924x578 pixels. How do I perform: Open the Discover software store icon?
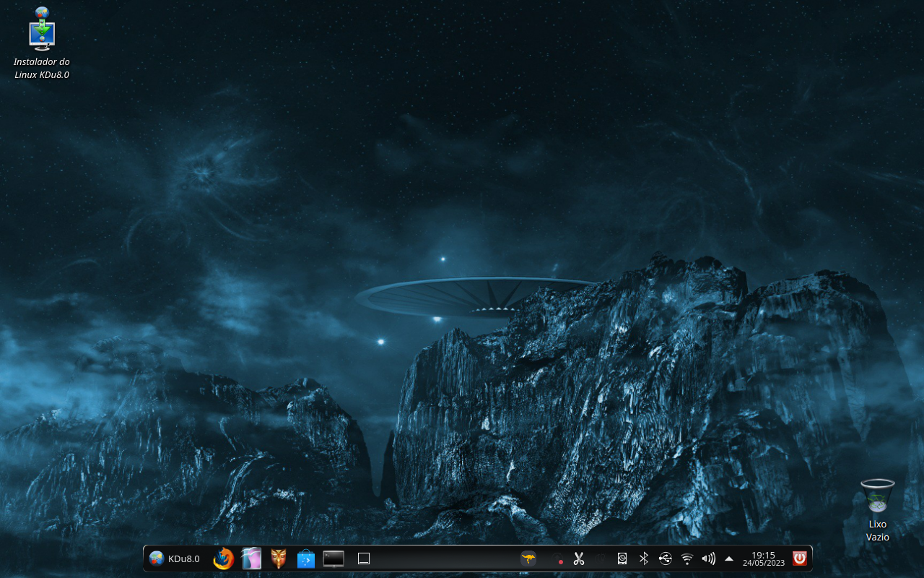point(306,558)
